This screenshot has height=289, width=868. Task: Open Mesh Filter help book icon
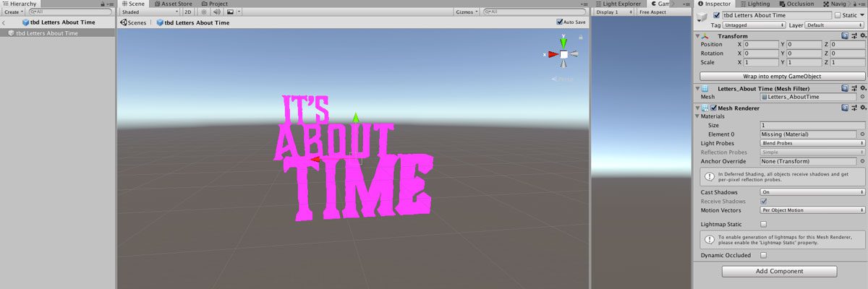[845, 87]
